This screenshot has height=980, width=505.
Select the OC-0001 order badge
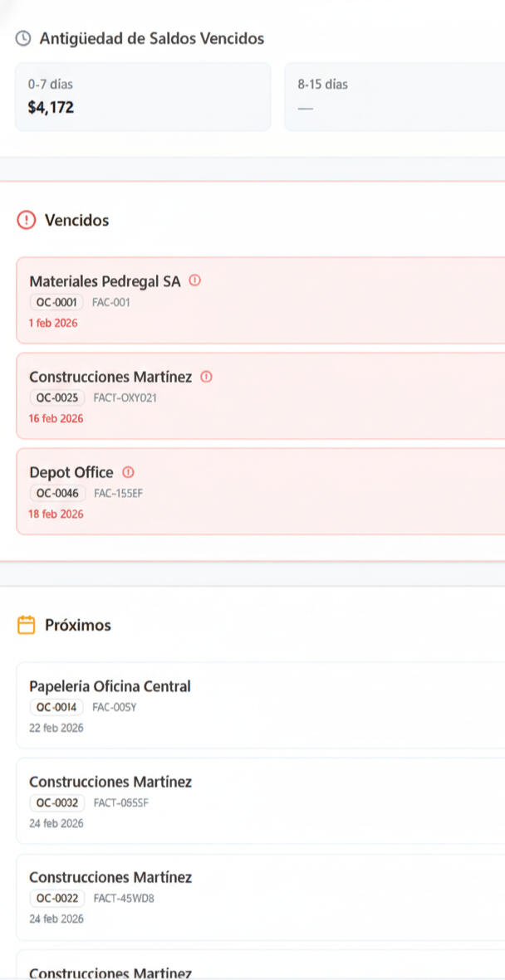(x=56, y=303)
